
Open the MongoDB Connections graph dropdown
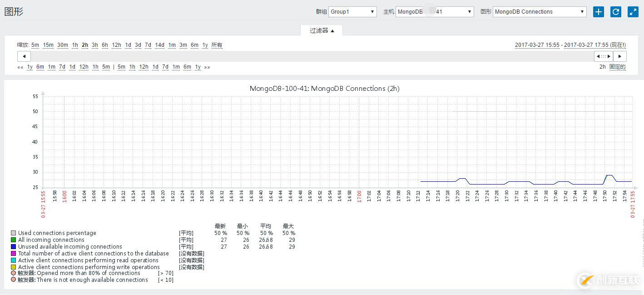point(539,12)
